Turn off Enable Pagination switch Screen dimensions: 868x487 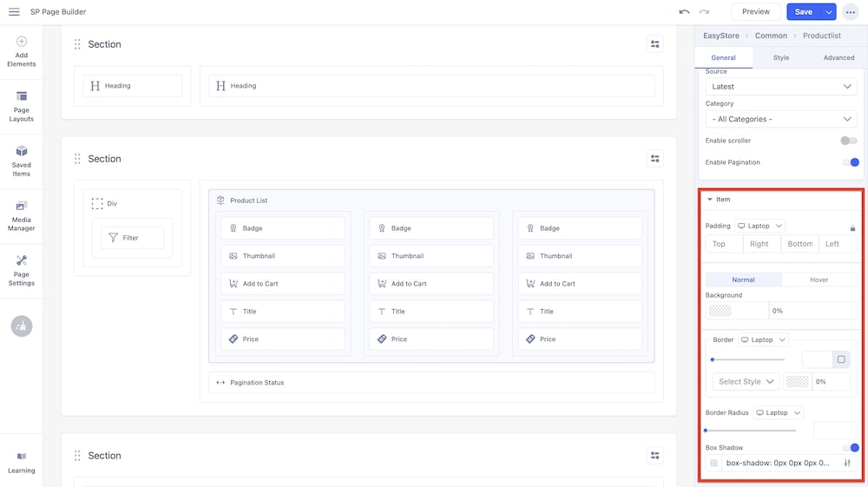point(850,162)
